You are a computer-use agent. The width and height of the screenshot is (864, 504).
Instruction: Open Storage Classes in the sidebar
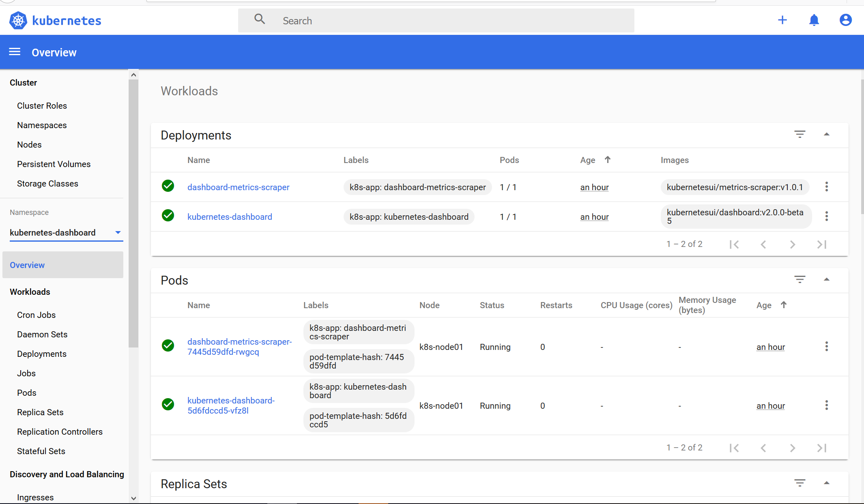pyautogui.click(x=47, y=183)
